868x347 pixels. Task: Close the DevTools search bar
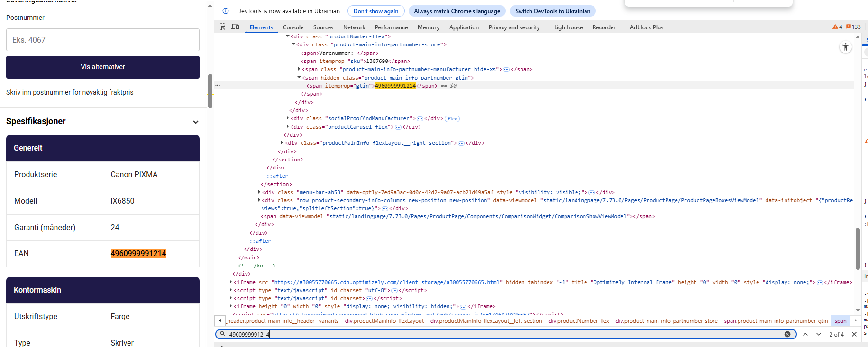pos(854,334)
